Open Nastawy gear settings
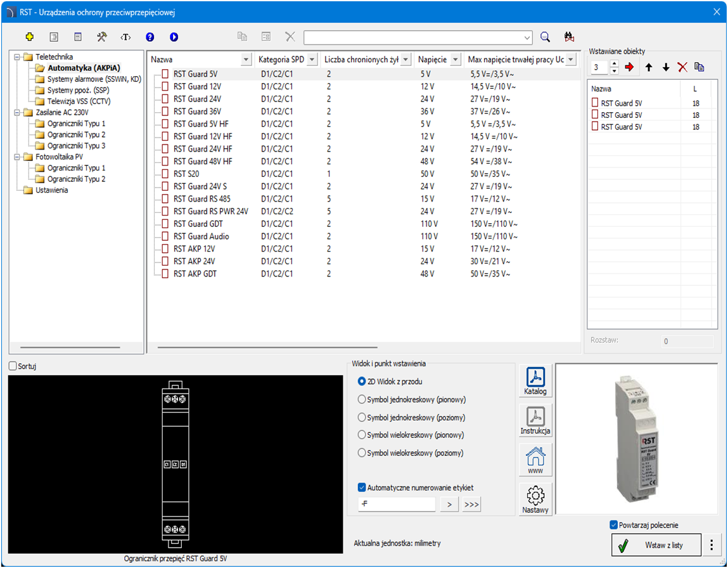This screenshot has width=728, height=568. 535,499
